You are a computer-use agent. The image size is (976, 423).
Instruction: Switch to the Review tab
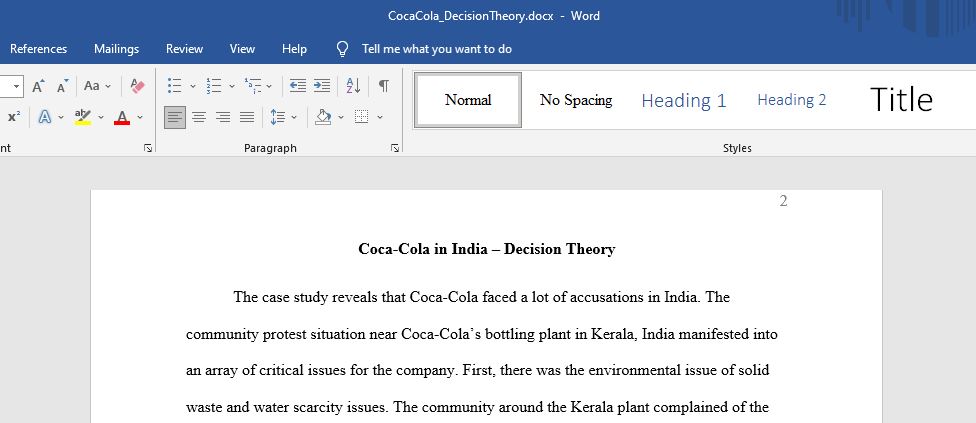(184, 49)
